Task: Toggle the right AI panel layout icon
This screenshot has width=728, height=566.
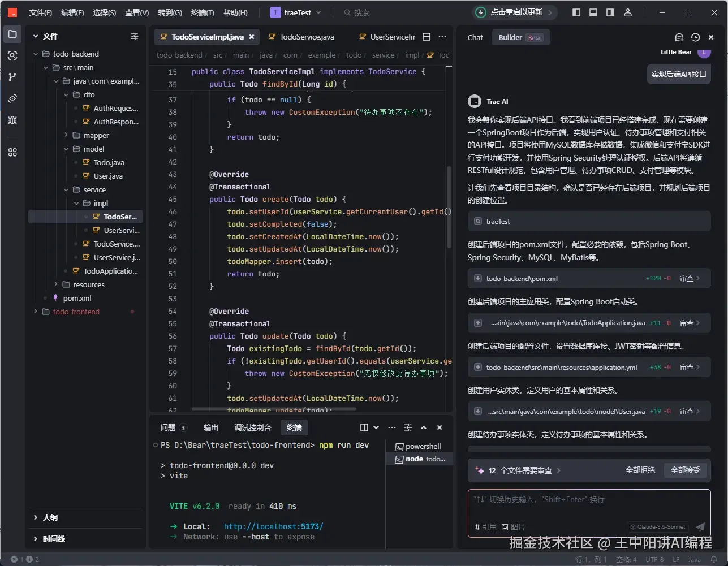Action: point(610,12)
